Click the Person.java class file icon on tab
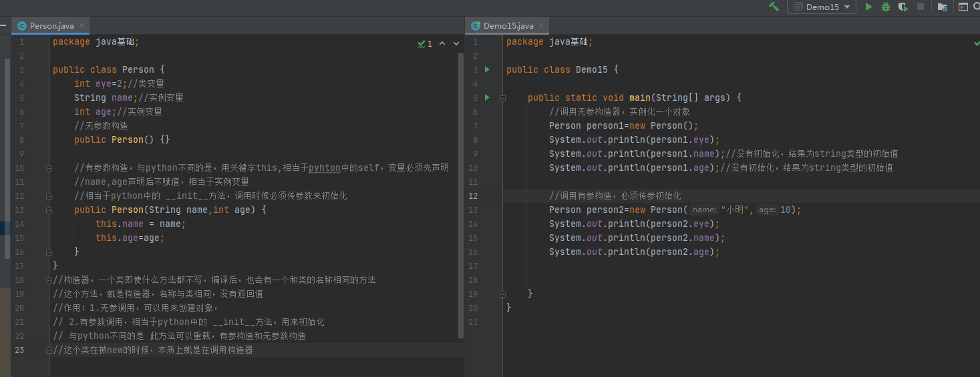This screenshot has width=980, height=377. 22,26
